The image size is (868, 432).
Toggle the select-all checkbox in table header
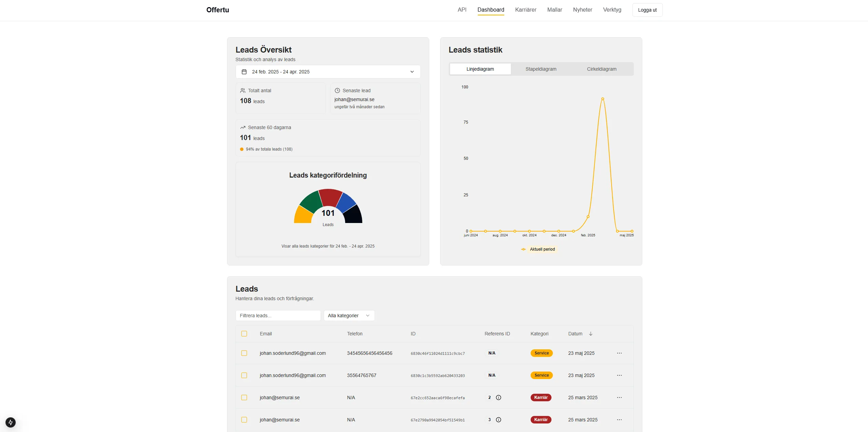[244, 334]
